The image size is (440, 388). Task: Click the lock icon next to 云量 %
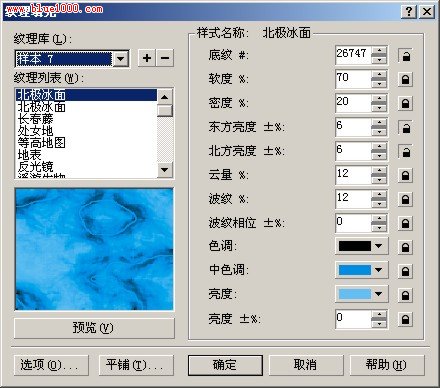[x=405, y=175]
